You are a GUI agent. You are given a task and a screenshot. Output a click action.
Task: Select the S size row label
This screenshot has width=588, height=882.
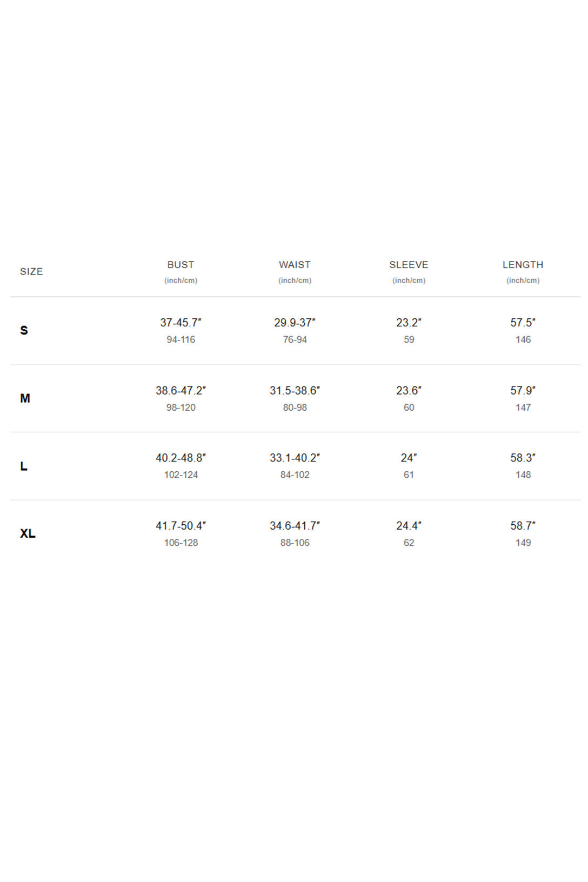coord(24,330)
